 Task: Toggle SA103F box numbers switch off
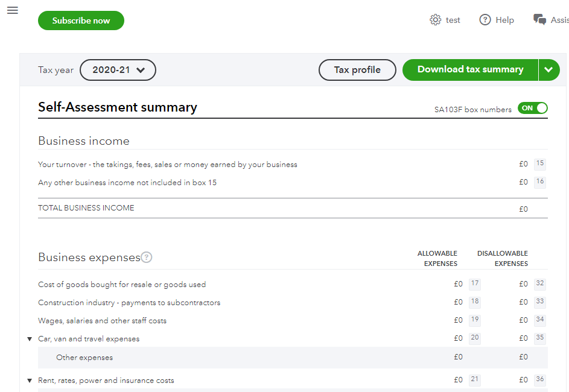532,109
